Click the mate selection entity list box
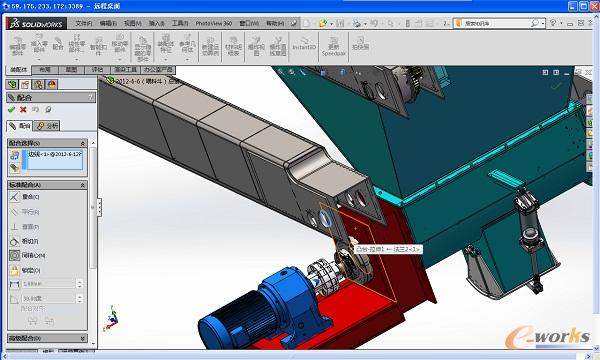The image size is (600, 360). click(x=52, y=160)
